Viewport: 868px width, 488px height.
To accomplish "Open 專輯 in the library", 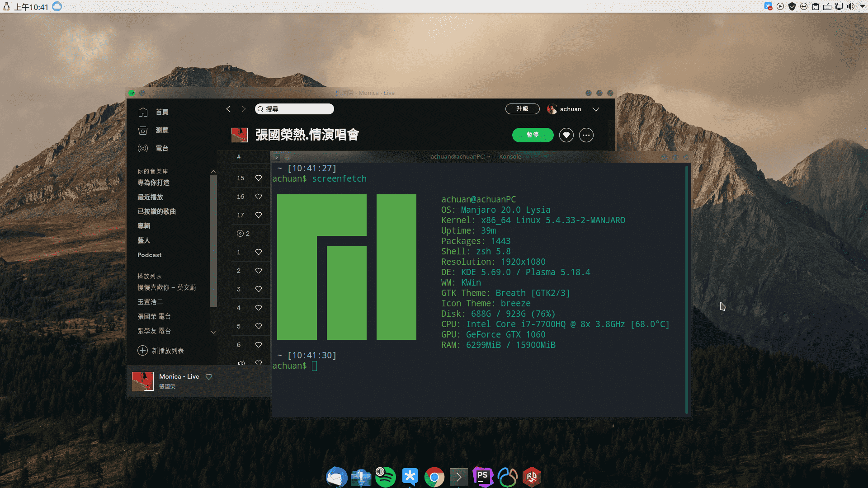I will coord(144,226).
